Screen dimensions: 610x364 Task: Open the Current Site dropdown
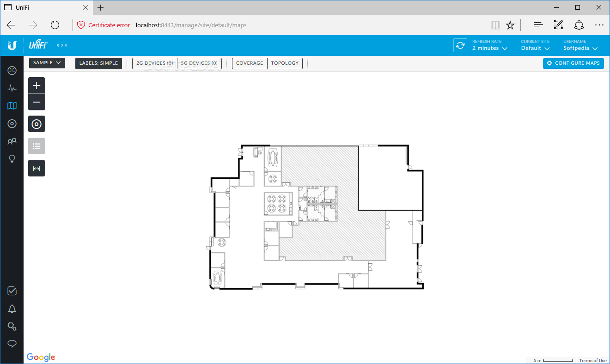click(x=535, y=45)
